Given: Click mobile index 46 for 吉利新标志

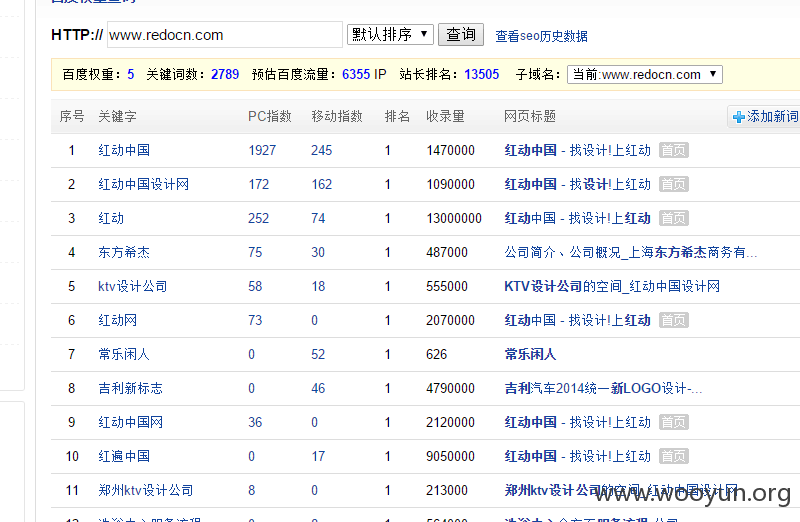Looking at the screenshot, I should [318, 388].
